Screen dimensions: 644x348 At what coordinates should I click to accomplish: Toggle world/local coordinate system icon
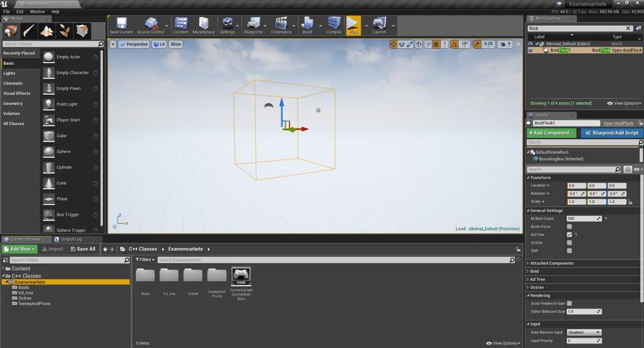(x=418, y=45)
